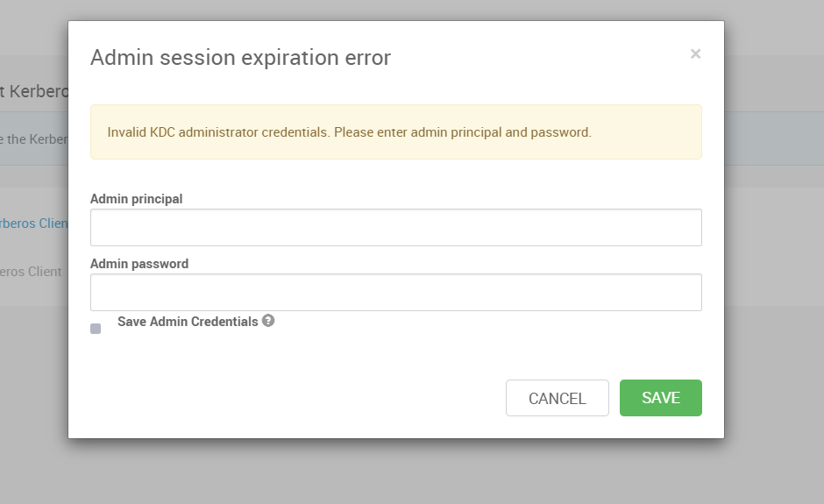
Task: Focus the Admin principal input field
Action: click(x=395, y=228)
